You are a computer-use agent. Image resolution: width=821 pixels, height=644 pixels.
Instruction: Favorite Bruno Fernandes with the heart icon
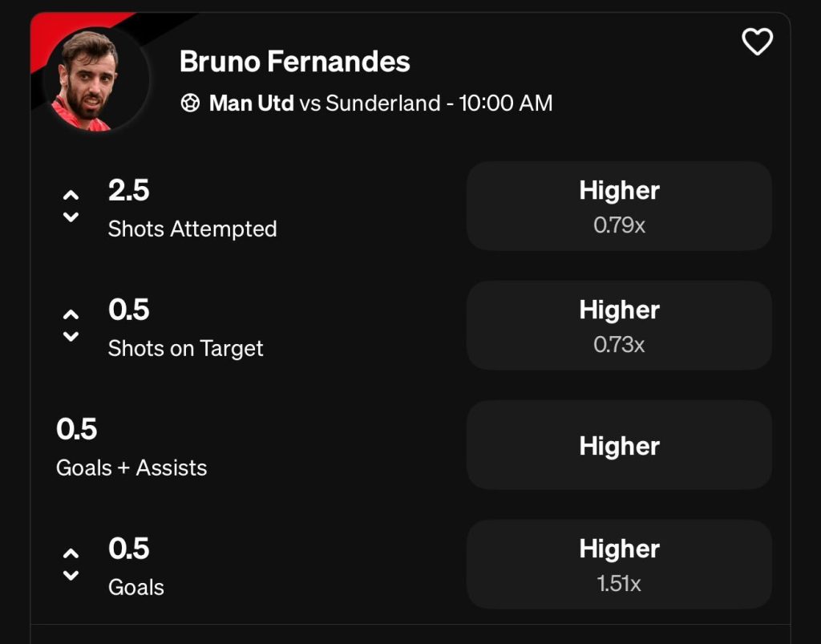757,42
